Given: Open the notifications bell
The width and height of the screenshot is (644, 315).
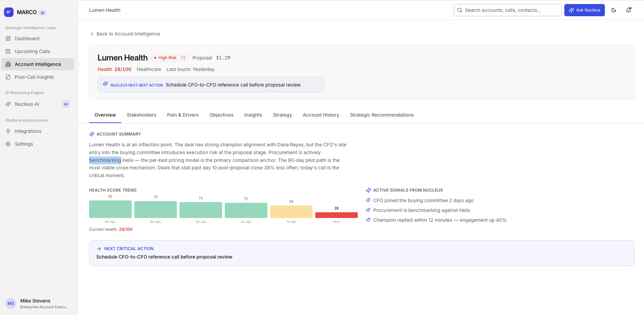Looking at the screenshot, I should (628, 10).
